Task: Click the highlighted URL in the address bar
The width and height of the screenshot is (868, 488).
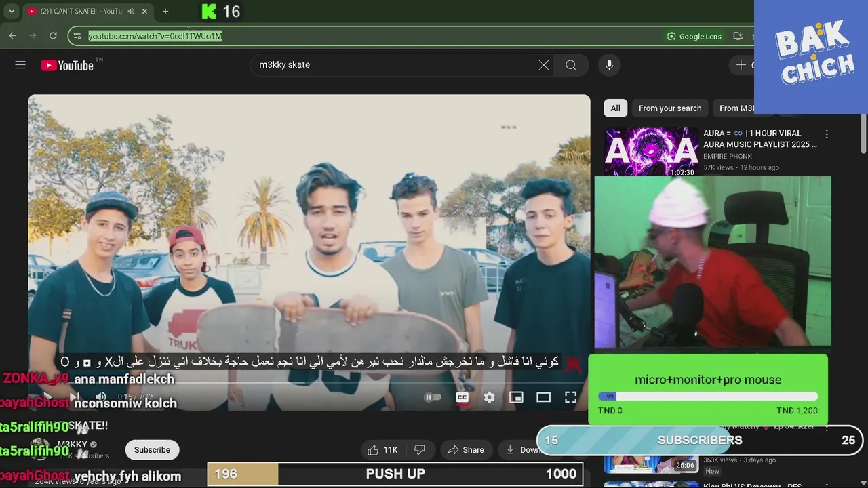Action: 155,36
